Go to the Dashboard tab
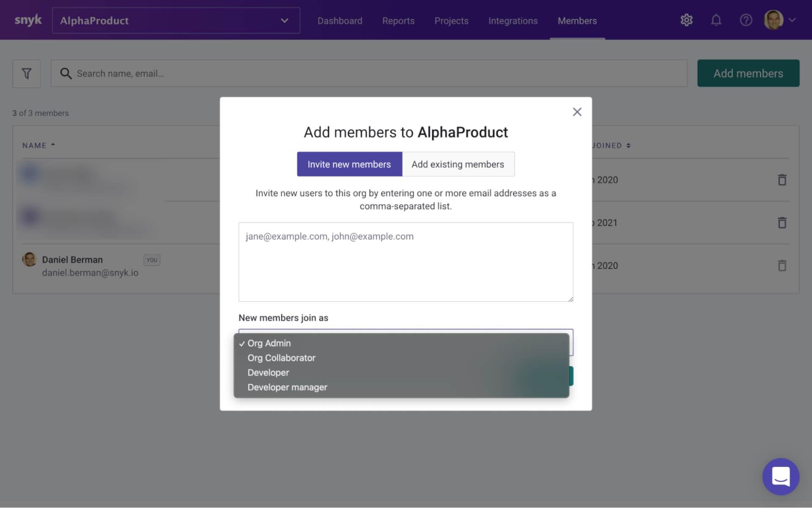Image resolution: width=812 pixels, height=508 pixels. 340,21
